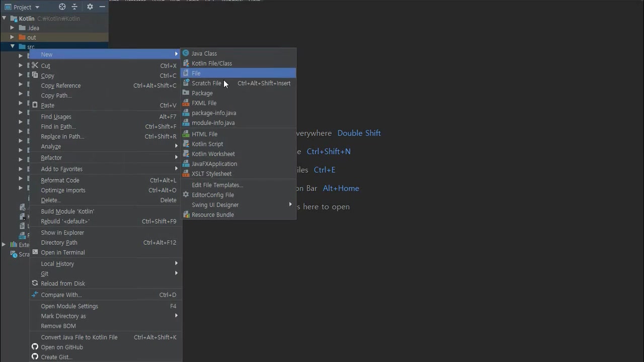Image resolution: width=644 pixels, height=362 pixels.
Task: Click the locate/select opened file target icon
Action: (62, 7)
